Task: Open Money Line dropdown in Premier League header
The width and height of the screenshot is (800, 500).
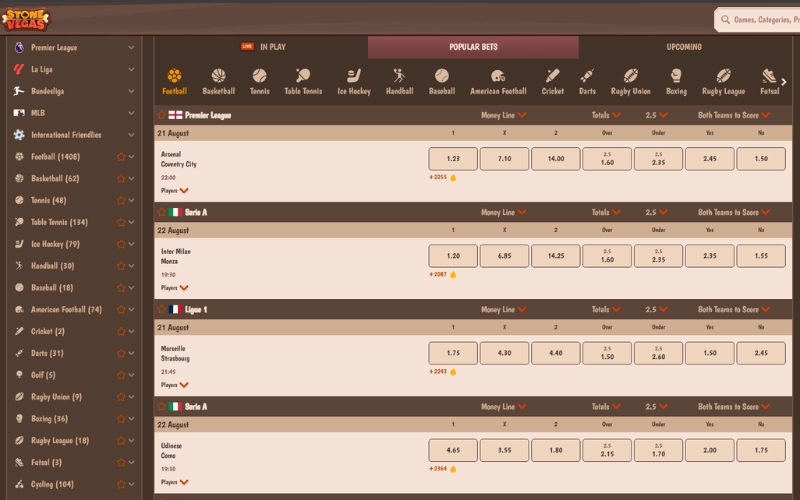Action: (503, 115)
